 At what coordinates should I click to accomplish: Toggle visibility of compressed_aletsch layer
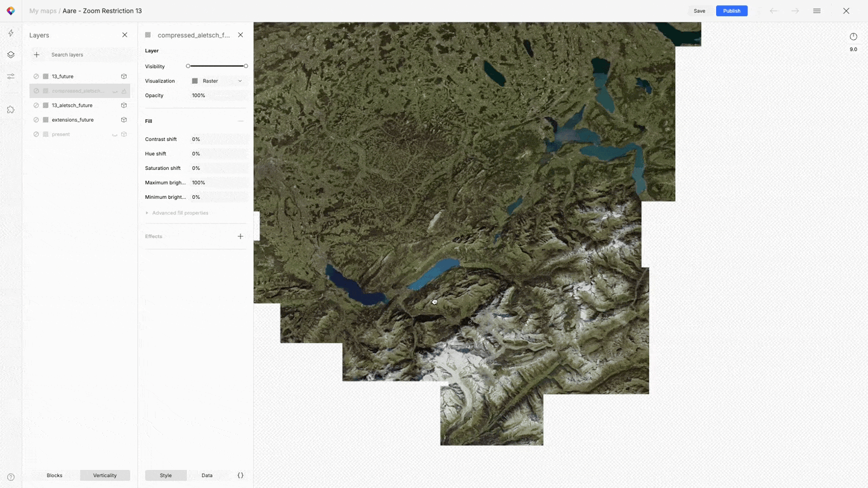36,91
